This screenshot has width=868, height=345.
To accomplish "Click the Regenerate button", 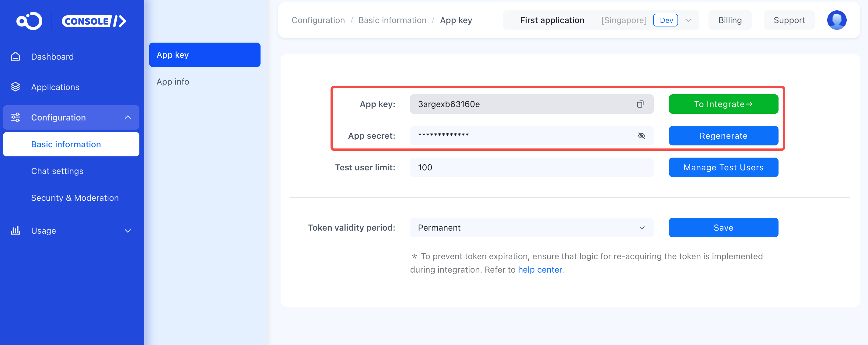I will pyautogui.click(x=723, y=136).
